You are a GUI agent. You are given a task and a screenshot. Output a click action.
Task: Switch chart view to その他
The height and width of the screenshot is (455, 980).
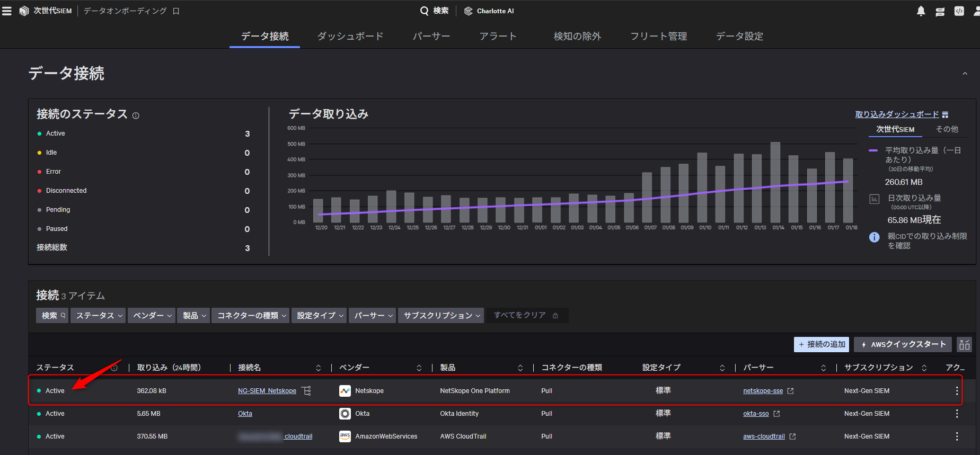[947, 129]
